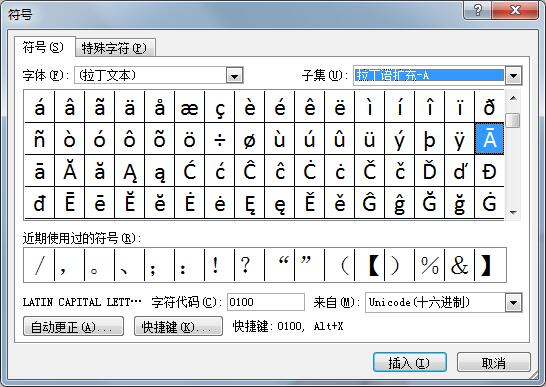Screen dimensions: 546x387
Task: Click the 插入(I) button
Action: click(410, 363)
